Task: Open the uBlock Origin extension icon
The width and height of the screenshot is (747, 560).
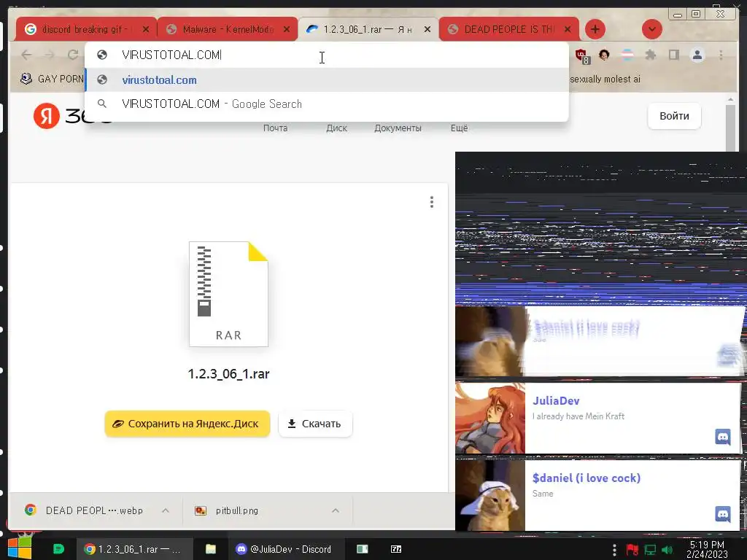Action: point(582,55)
